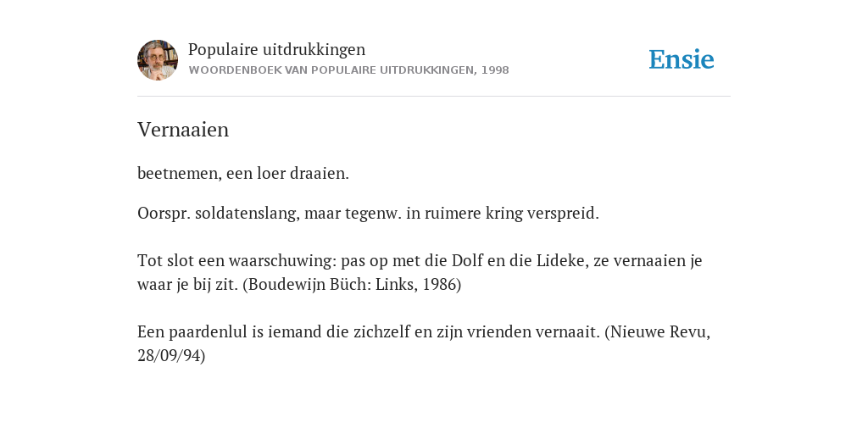Screen dimensions: 868x434
Task: Click the horizontal divider below the header
Action: point(434,97)
